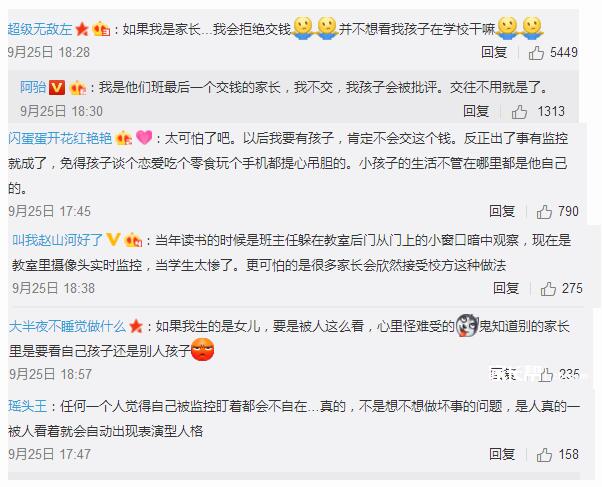Visit 闪蛋蛋开花红艳艳's profile page
The image size is (602, 487).
(60, 138)
